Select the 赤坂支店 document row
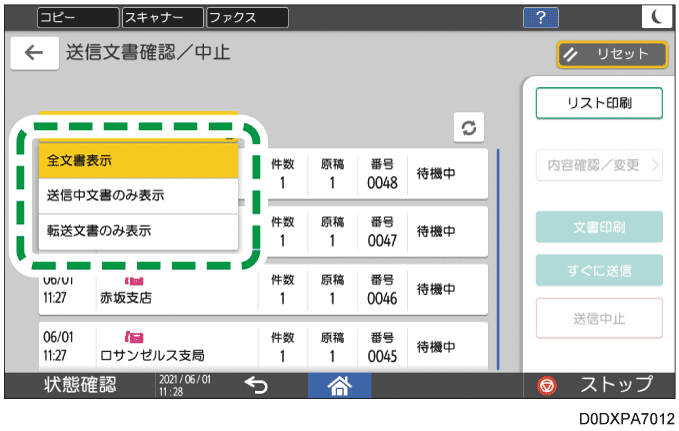This screenshot has height=431, width=679. (x=263, y=289)
